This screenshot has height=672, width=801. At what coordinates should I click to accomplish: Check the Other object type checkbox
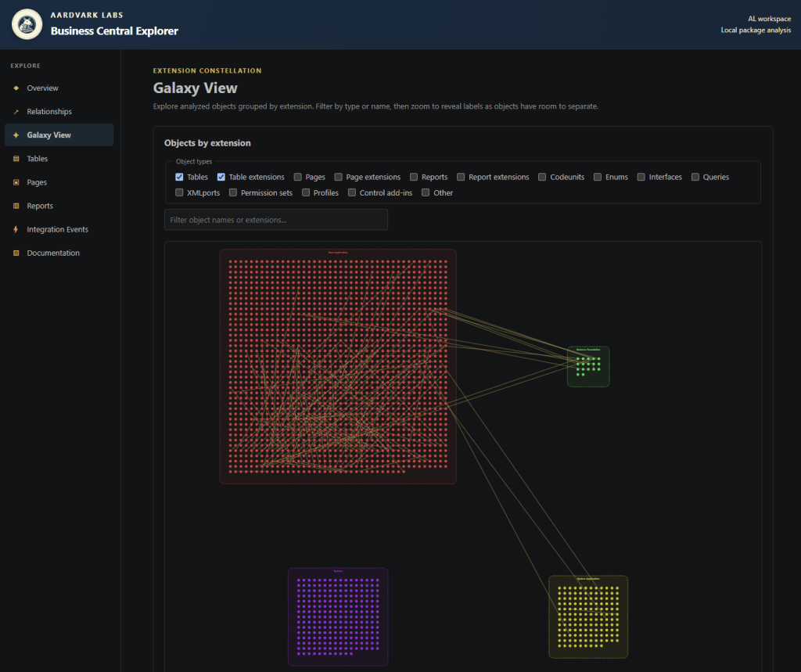coord(426,192)
